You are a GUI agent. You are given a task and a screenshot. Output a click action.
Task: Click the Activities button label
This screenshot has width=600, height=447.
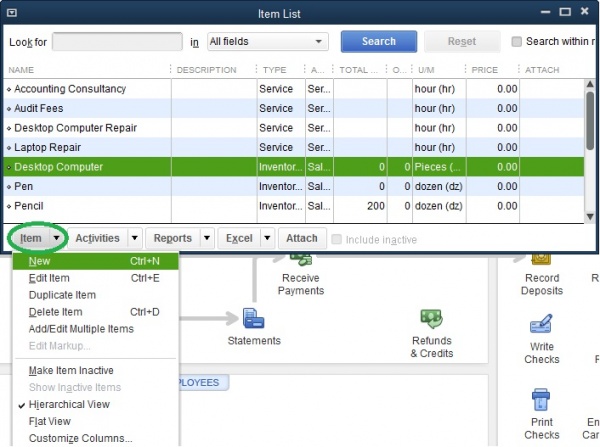(x=98, y=238)
